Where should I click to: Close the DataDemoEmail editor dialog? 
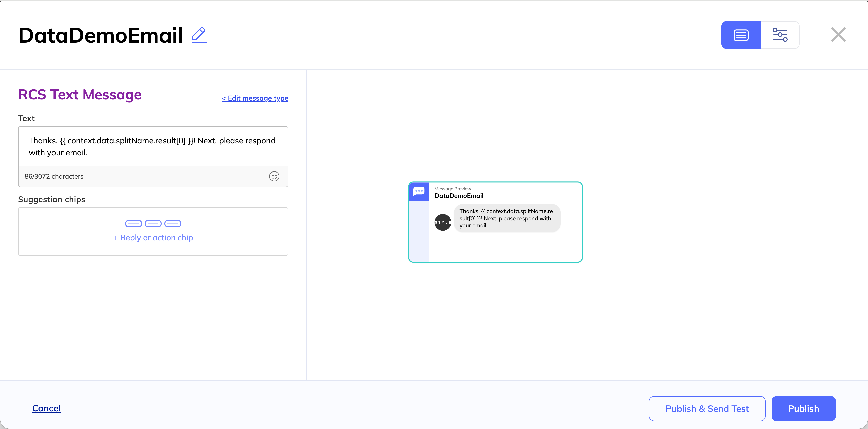point(838,35)
